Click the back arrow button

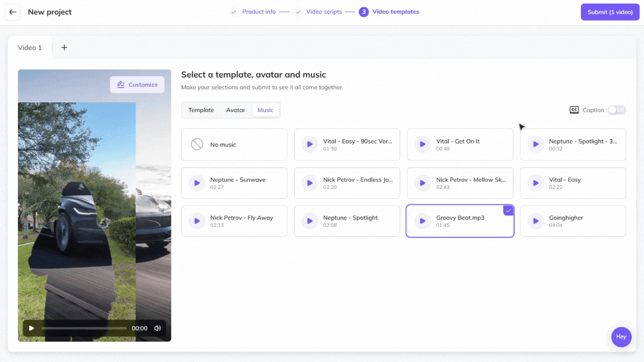(13, 12)
